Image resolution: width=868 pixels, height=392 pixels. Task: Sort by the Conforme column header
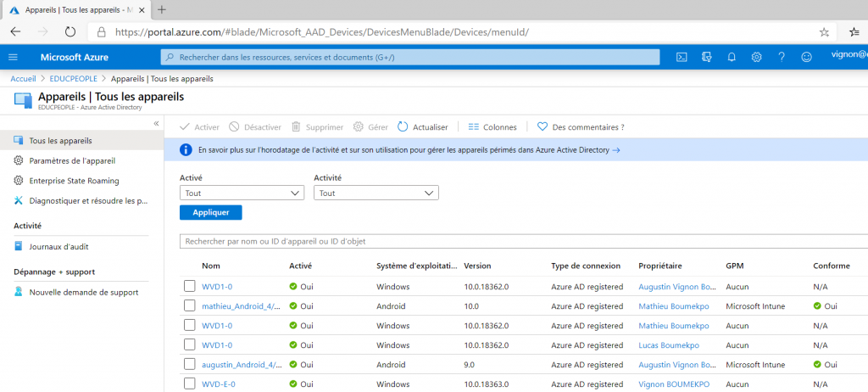point(832,266)
